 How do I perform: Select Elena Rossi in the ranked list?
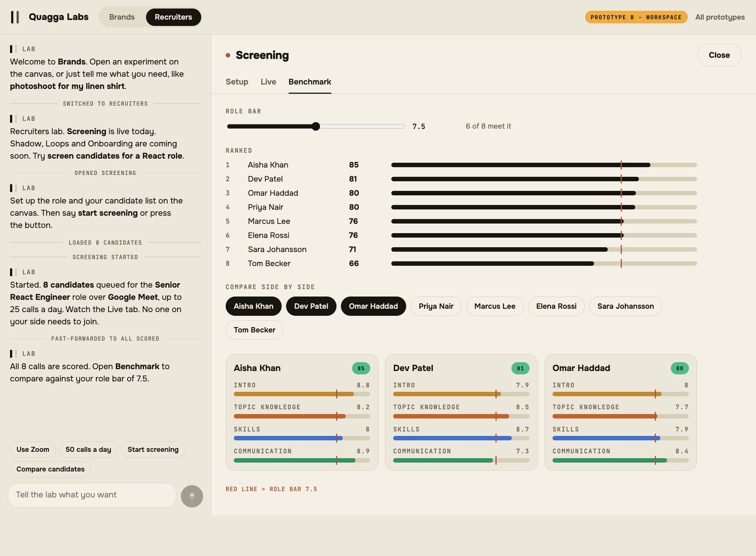[268, 235]
